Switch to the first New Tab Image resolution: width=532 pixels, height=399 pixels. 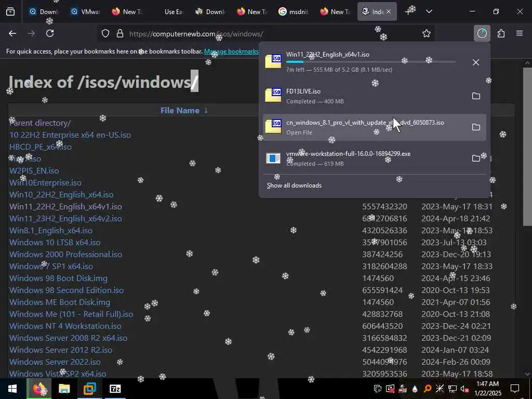click(127, 11)
